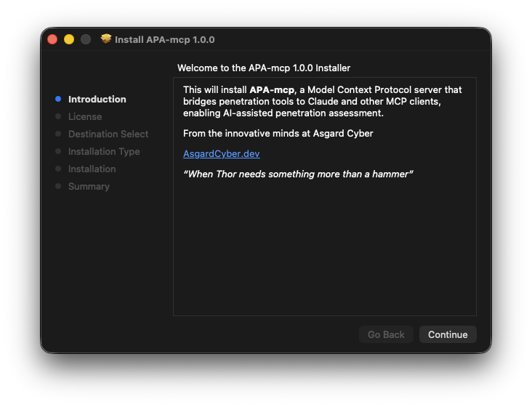Select the Installation Type step
The height and width of the screenshot is (407, 532).
pos(104,151)
